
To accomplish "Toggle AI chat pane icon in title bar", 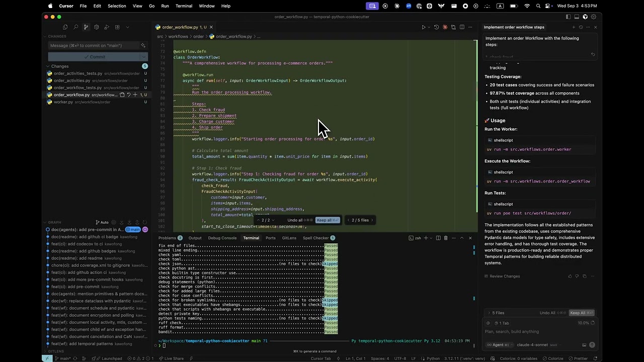I will pos(585,17).
